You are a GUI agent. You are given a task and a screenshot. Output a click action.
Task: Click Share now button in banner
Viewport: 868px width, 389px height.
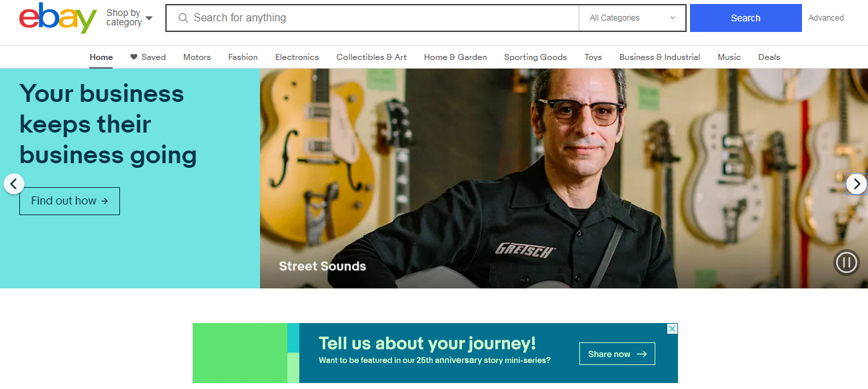pyautogui.click(x=617, y=354)
